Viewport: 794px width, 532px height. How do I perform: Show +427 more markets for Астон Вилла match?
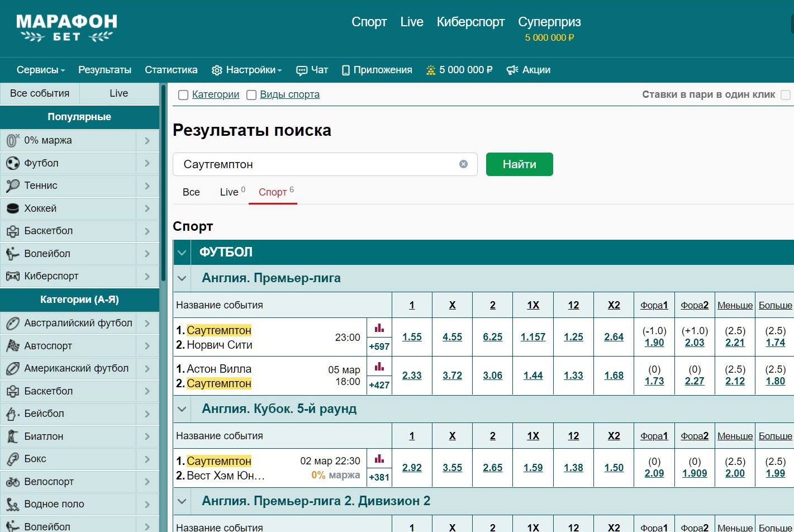point(379,385)
